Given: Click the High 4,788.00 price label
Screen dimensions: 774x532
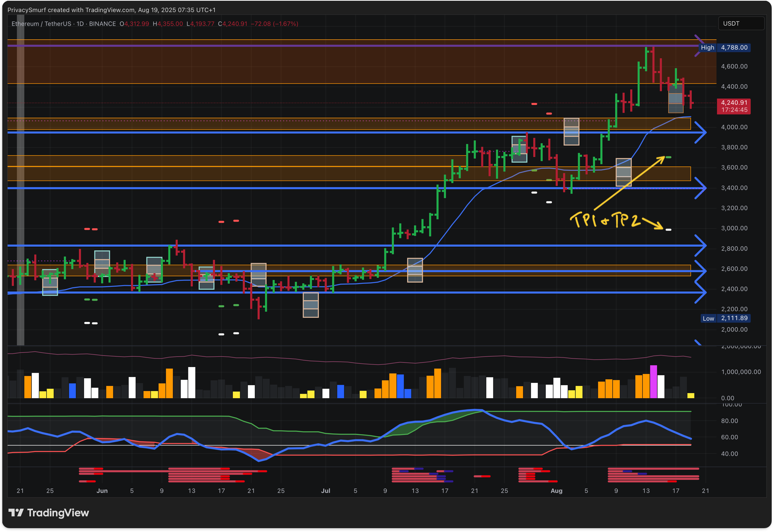Looking at the screenshot, I should (x=725, y=48).
